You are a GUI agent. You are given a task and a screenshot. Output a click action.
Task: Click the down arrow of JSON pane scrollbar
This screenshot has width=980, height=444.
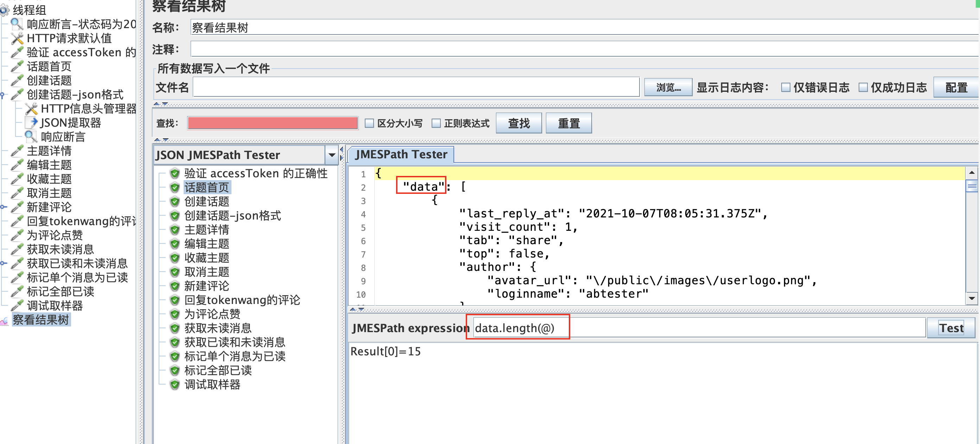pyautogui.click(x=971, y=298)
